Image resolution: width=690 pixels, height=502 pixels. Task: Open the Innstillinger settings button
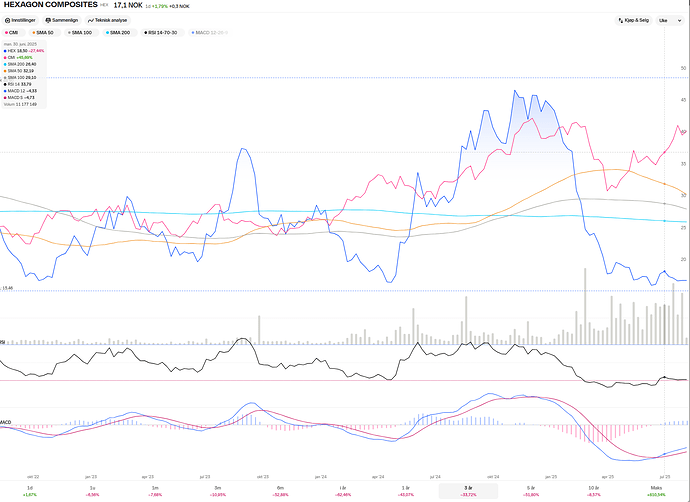coord(21,20)
